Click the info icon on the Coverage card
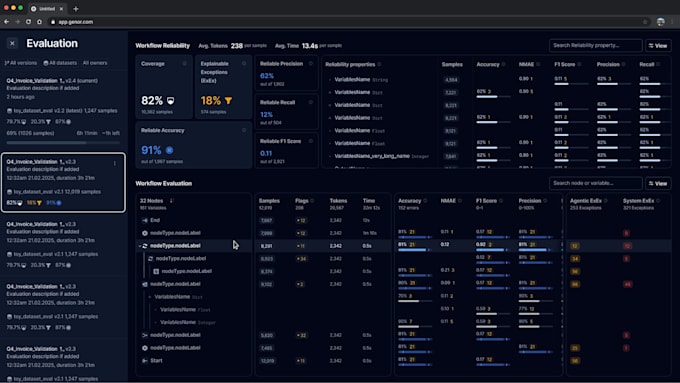The width and height of the screenshot is (680, 383). [184, 64]
